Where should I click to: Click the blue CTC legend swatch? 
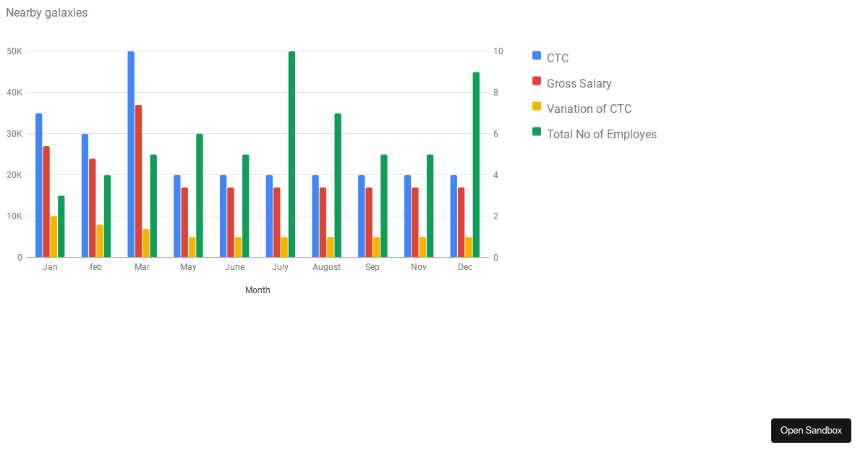click(x=535, y=56)
